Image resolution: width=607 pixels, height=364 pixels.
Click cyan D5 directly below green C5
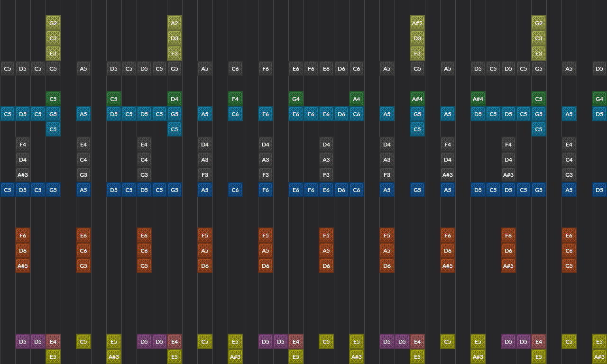[x=114, y=114]
